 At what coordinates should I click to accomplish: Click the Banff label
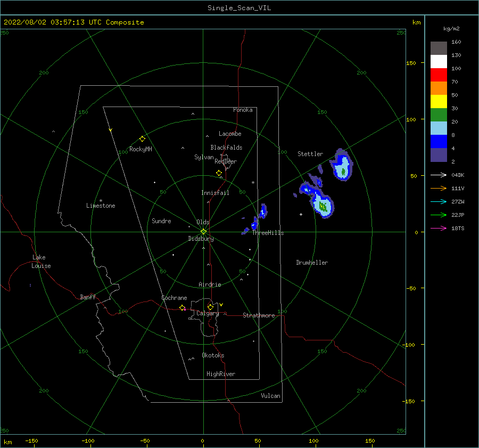point(88,297)
